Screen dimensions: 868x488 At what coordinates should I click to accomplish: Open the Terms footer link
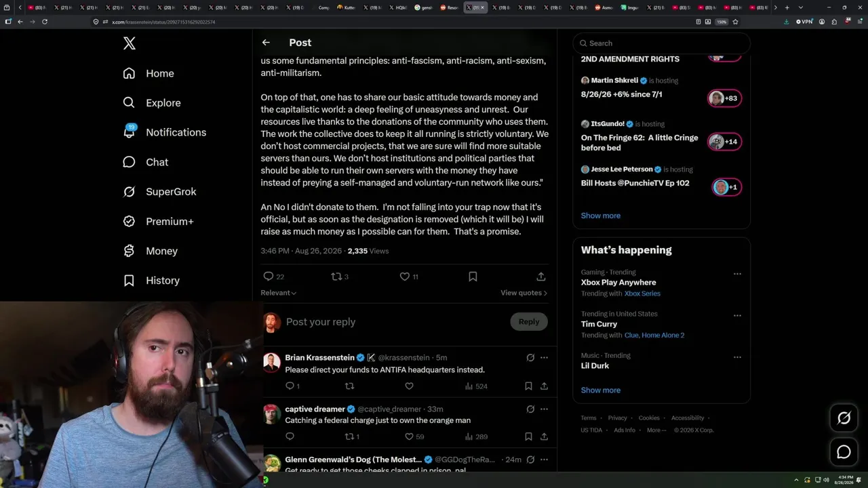[589, 418]
